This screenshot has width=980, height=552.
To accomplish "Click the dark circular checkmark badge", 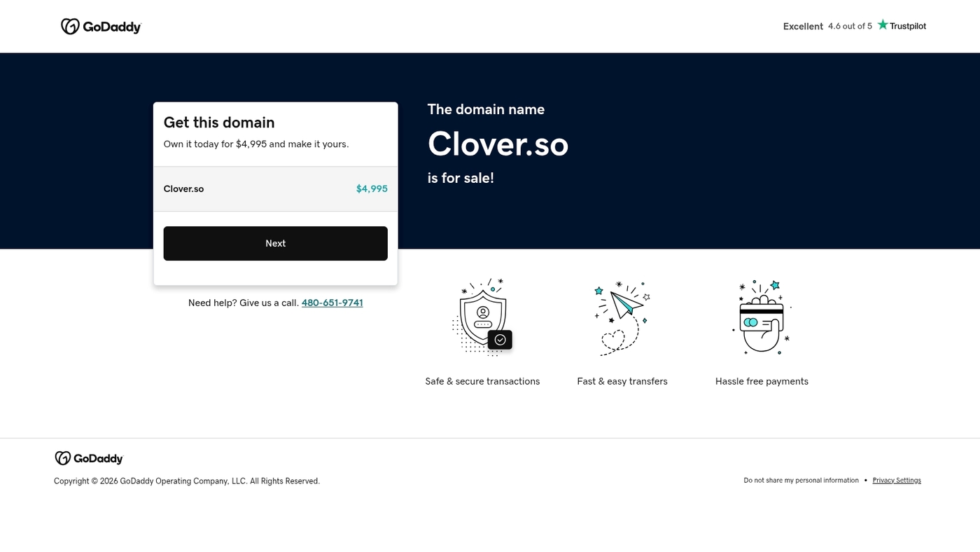I will pyautogui.click(x=500, y=339).
